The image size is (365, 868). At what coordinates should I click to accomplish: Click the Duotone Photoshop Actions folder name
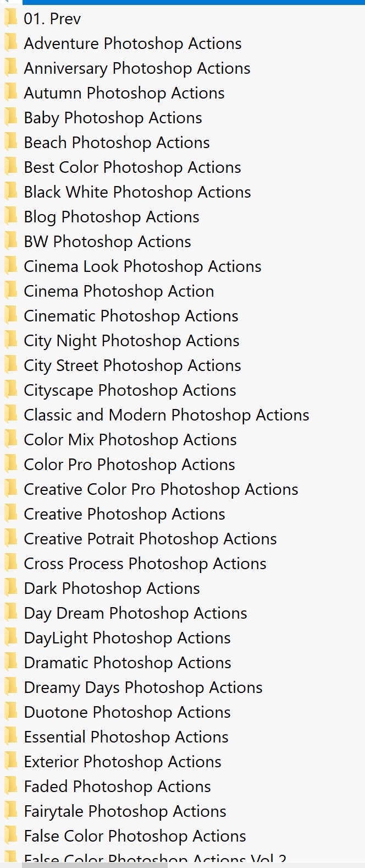click(x=127, y=712)
